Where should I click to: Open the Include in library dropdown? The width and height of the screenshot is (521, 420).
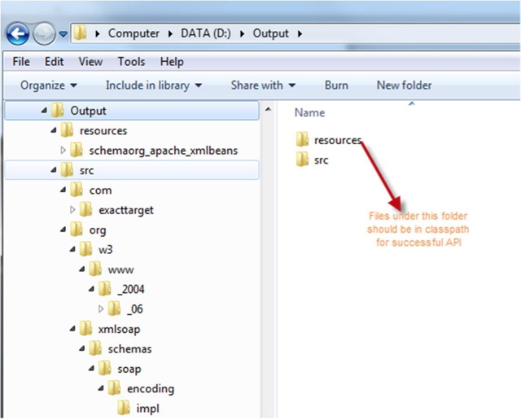click(x=154, y=85)
